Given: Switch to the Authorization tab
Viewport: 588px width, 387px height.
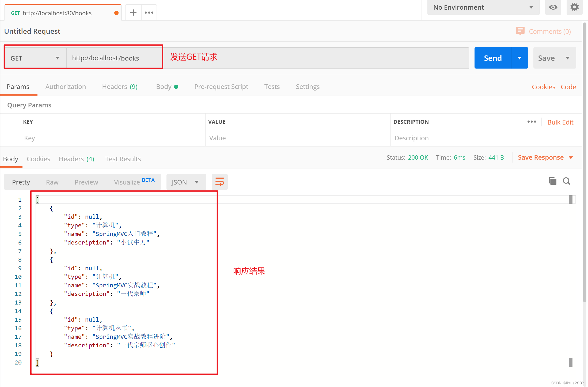Looking at the screenshot, I should pyautogui.click(x=66, y=87).
